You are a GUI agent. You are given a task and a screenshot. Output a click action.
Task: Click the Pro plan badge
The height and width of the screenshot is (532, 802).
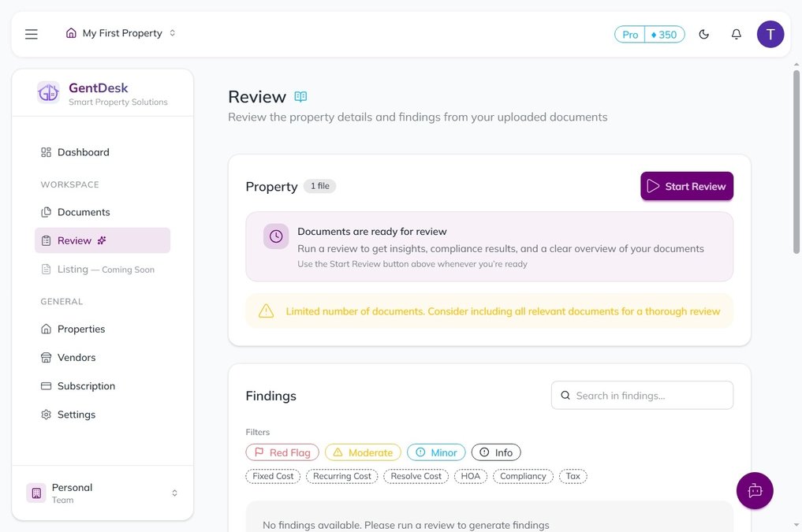(631, 33)
